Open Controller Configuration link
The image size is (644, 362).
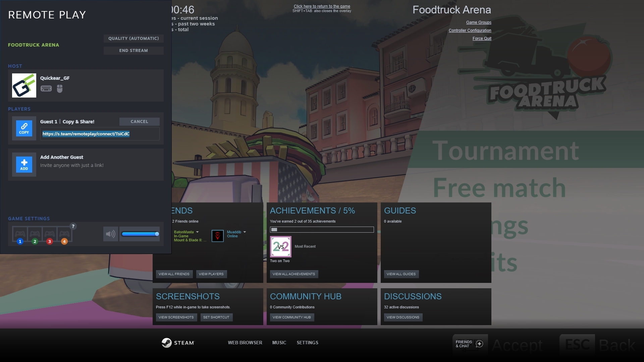pos(470,31)
